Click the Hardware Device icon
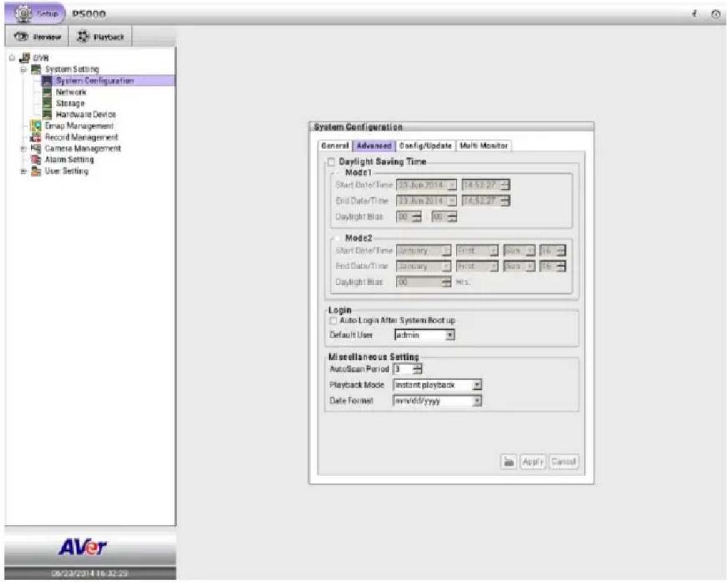 (47, 114)
